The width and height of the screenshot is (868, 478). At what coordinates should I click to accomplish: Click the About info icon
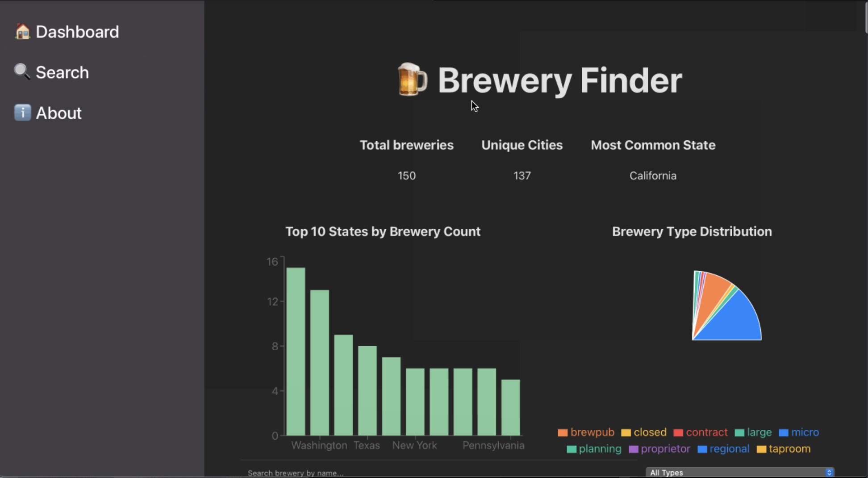[x=22, y=113]
